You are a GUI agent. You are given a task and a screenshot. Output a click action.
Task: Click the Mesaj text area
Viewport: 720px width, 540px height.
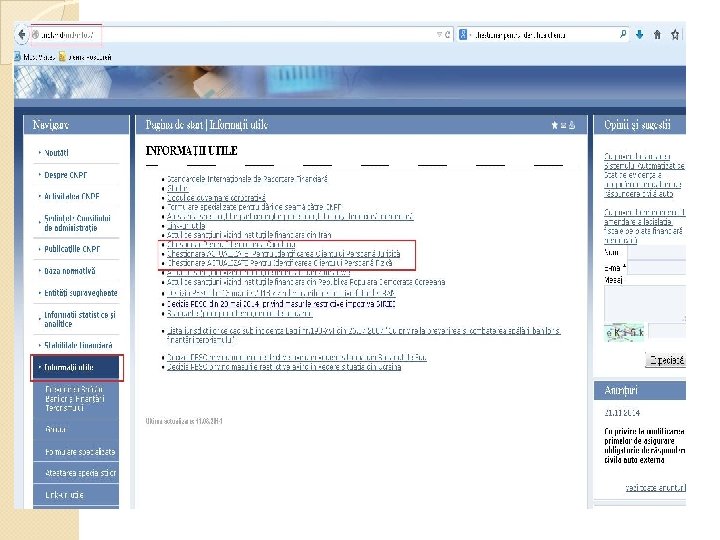[x=645, y=303]
